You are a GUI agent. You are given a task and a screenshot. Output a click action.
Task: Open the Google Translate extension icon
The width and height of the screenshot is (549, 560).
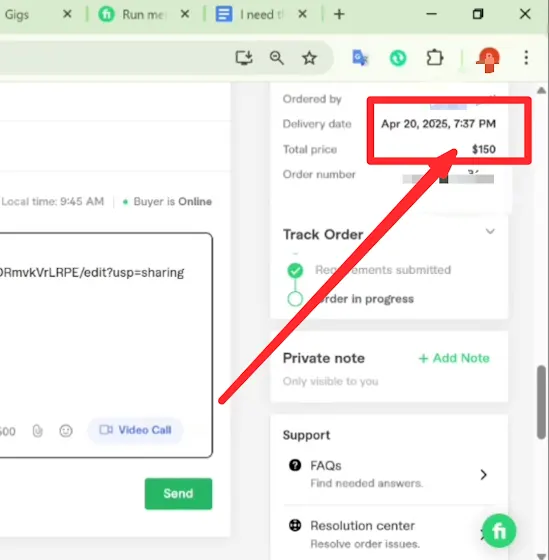click(360, 58)
